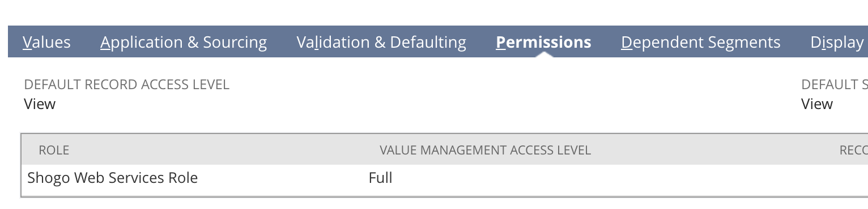This screenshot has height=209, width=868.
Task: Select View value under Default Record Access Level
Action: (x=40, y=104)
